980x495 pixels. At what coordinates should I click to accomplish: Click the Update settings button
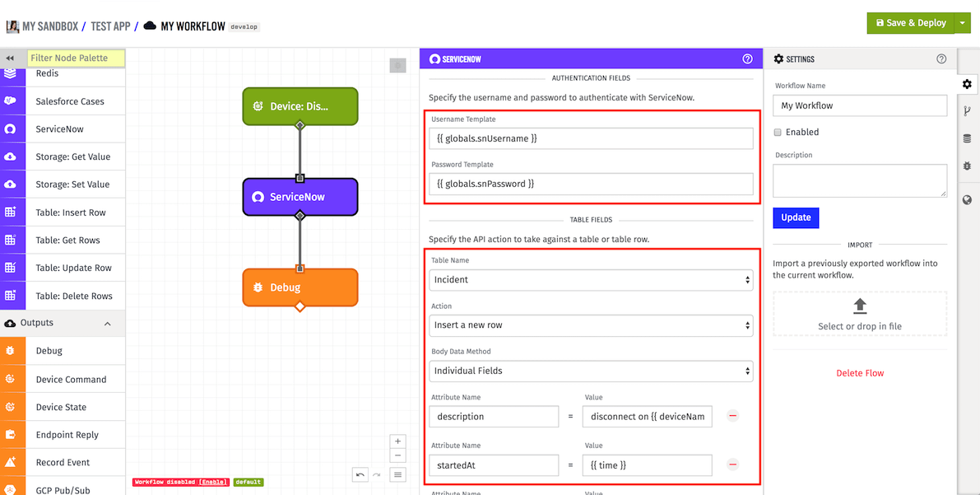796,217
